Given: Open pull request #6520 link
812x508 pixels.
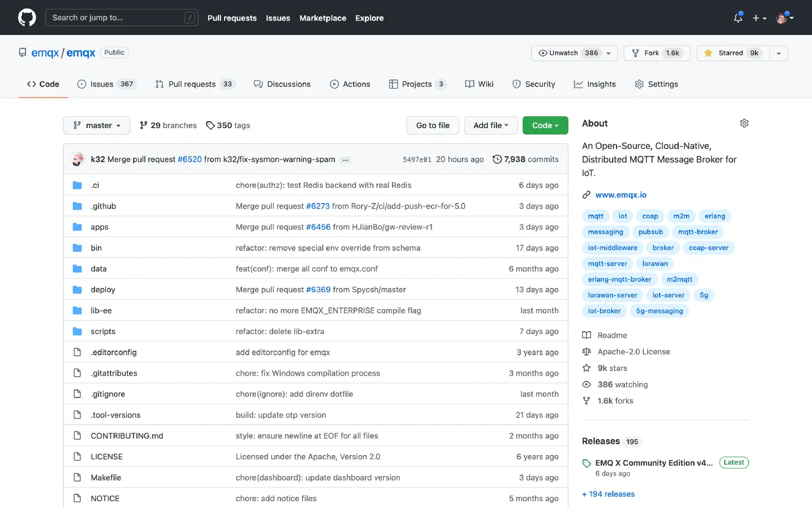Looking at the screenshot, I should click(x=189, y=159).
